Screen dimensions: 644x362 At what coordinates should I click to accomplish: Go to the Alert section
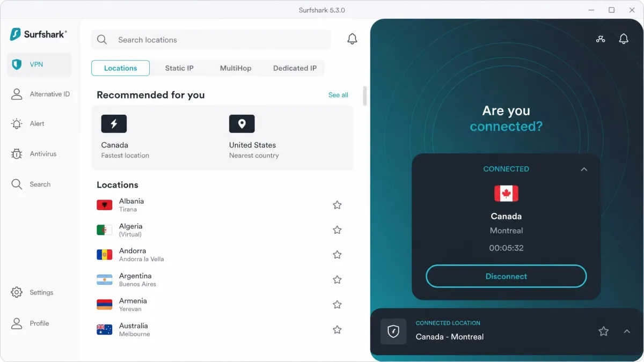[x=28, y=124]
